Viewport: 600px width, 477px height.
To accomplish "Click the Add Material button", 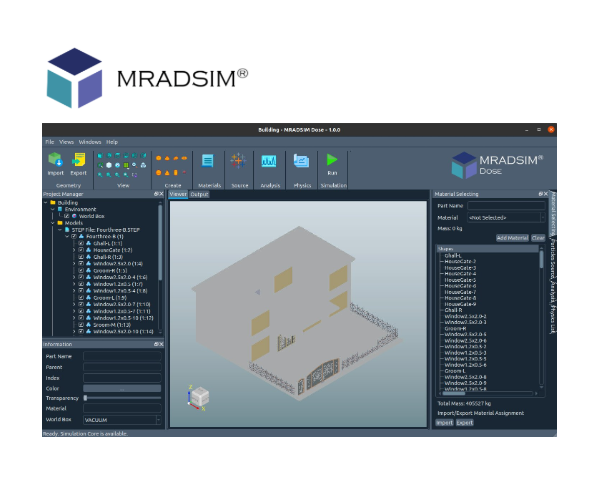I will click(x=512, y=238).
